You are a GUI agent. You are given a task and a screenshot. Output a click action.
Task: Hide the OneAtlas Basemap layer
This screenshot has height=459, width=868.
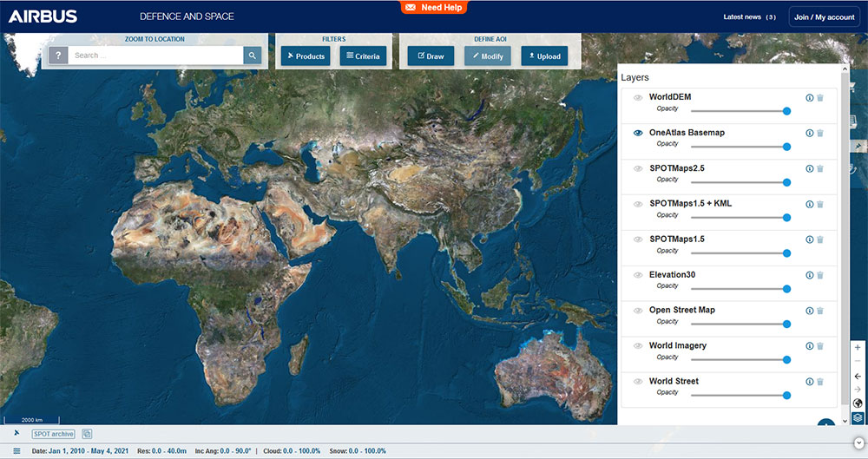click(x=638, y=133)
